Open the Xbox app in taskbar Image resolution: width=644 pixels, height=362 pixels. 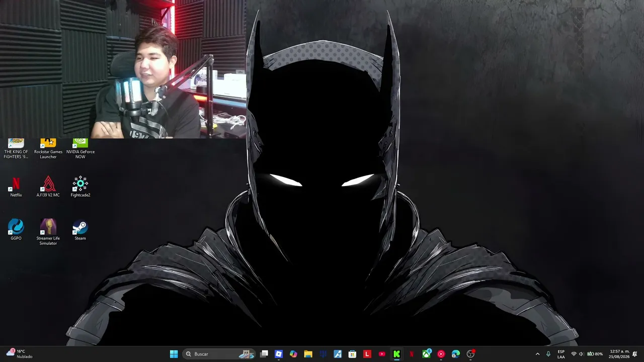click(426, 354)
